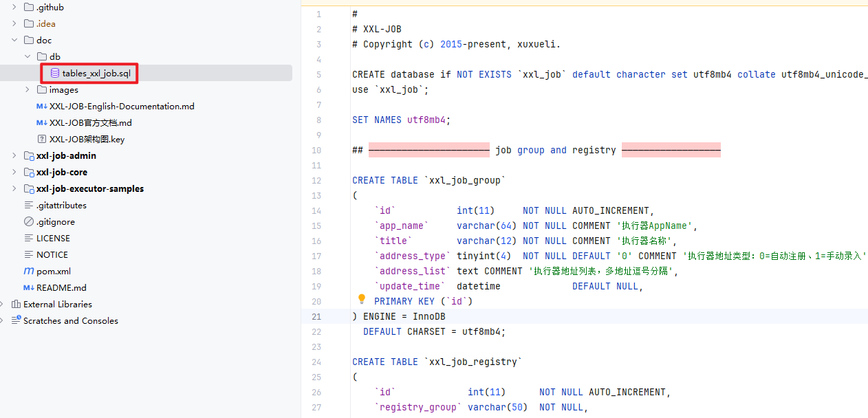Click the Scratches and Consoles icon
Screen dimensions: 868x418
[16, 320]
